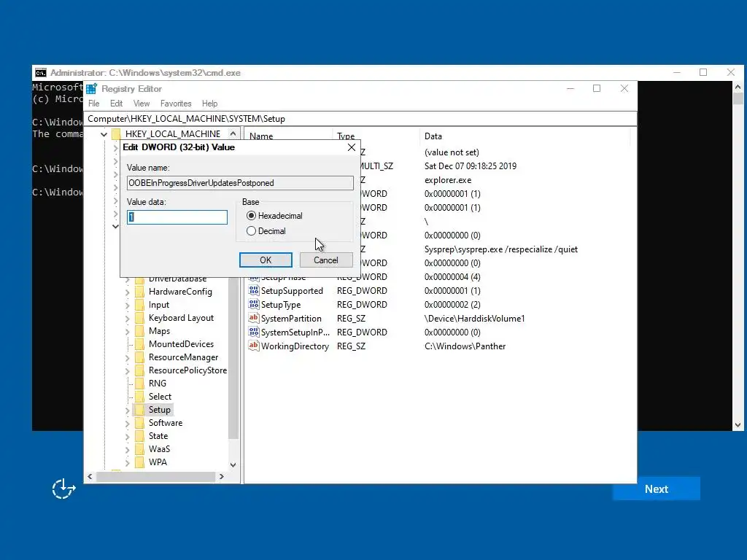
Task: Open the Edit menu
Action: (116, 104)
